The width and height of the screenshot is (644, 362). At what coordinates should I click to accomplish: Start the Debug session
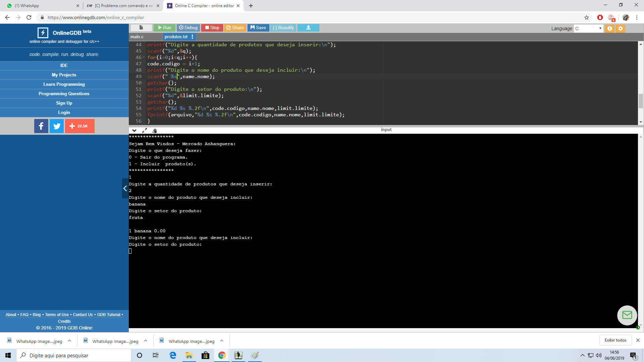[x=188, y=27]
